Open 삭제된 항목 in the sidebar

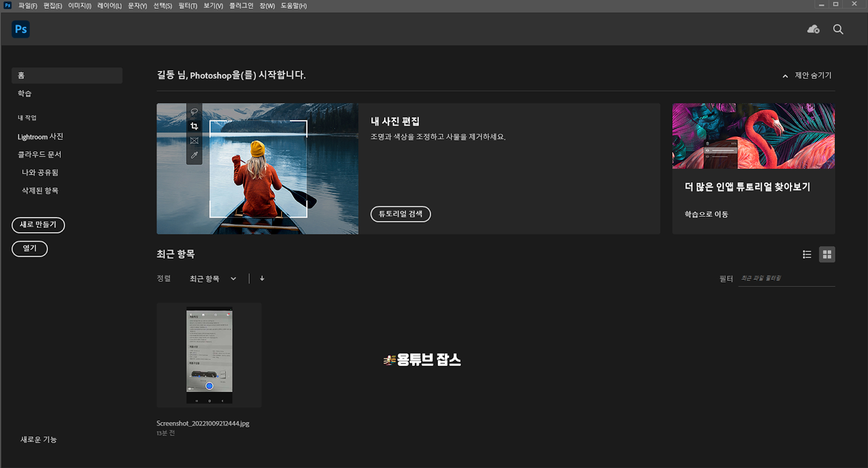point(40,190)
